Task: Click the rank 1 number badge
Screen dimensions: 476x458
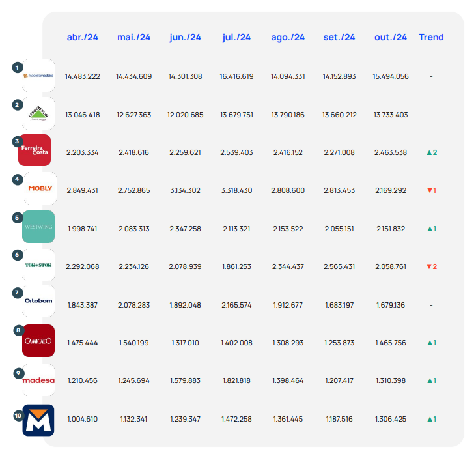Action: coord(17,66)
